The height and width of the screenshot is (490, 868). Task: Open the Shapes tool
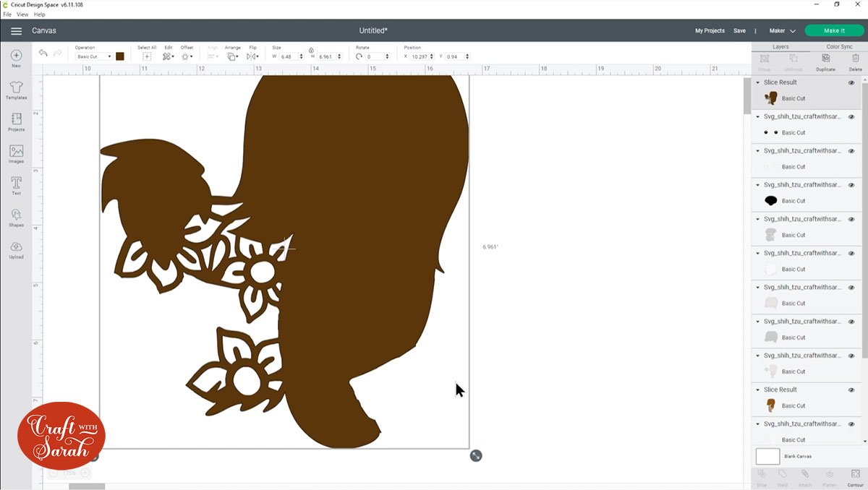[16, 217]
